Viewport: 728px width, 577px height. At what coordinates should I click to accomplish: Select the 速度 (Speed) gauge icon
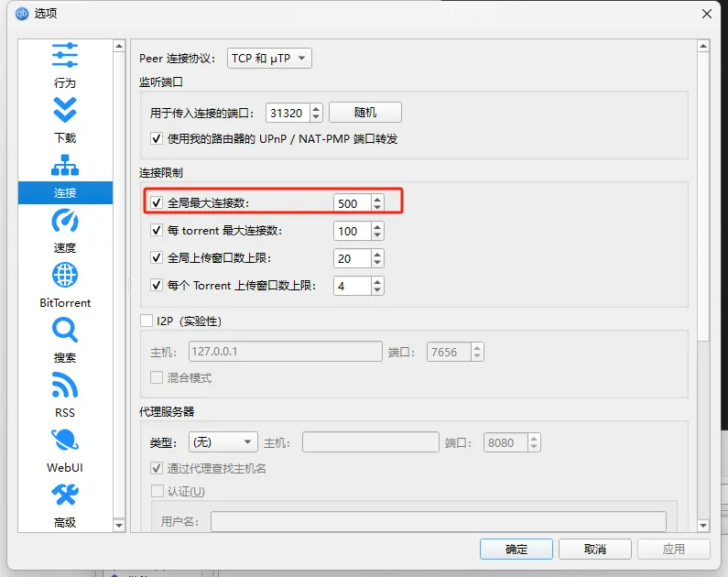[65, 220]
